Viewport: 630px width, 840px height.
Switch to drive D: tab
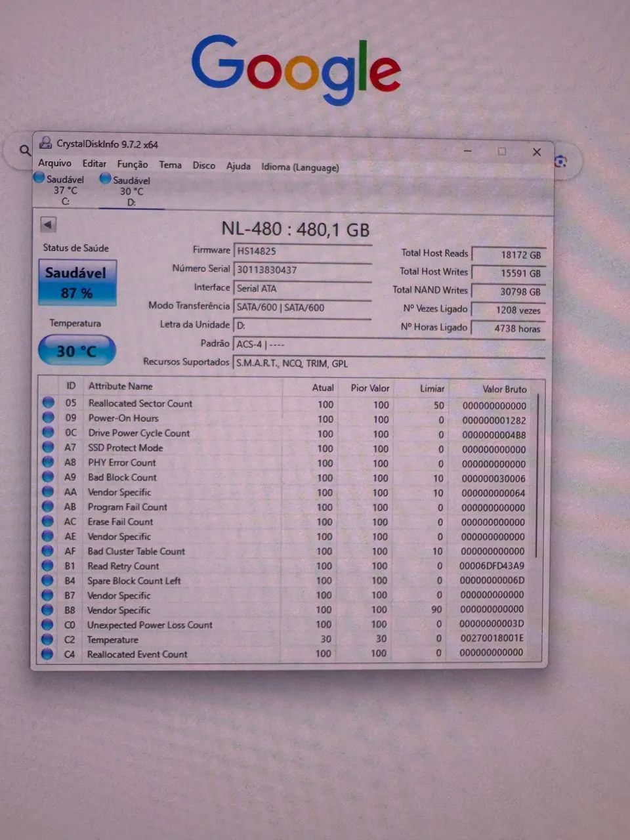click(x=131, y=190)
